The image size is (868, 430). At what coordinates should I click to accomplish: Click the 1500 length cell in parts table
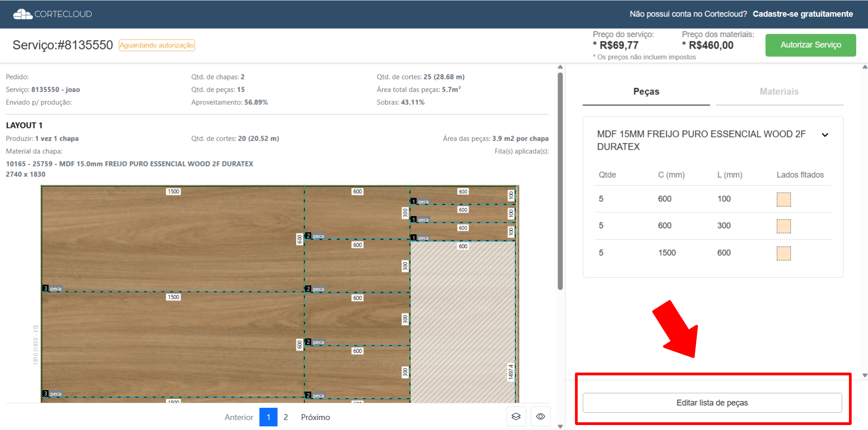667,253
